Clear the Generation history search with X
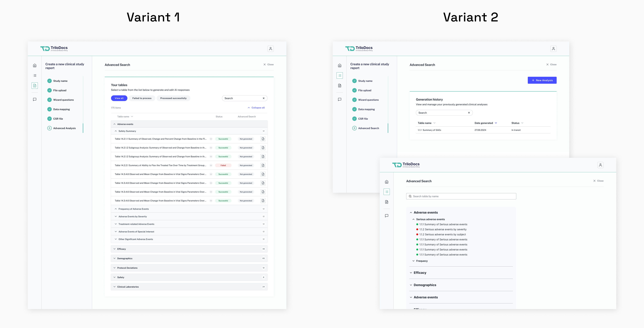The height and width of the screenshot is (328, 644). click(469, 113)
